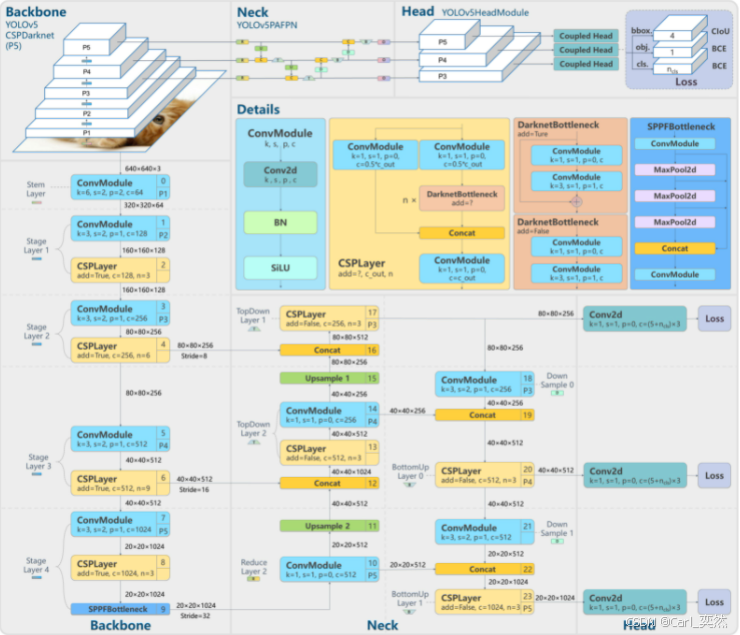This screenshot has height=635, width=740.
Task: Select ConvModule block 7 with c=1024
Action: (120, 524)
